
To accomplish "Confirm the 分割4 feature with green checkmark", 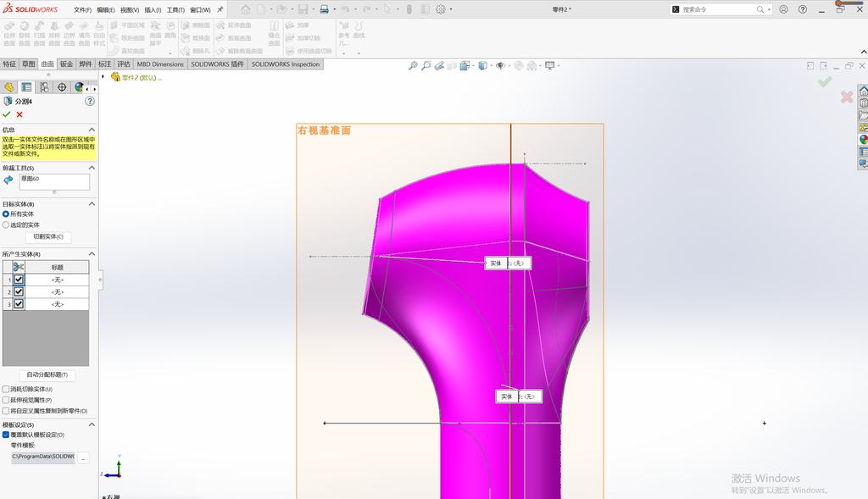I will coord(7,114).
